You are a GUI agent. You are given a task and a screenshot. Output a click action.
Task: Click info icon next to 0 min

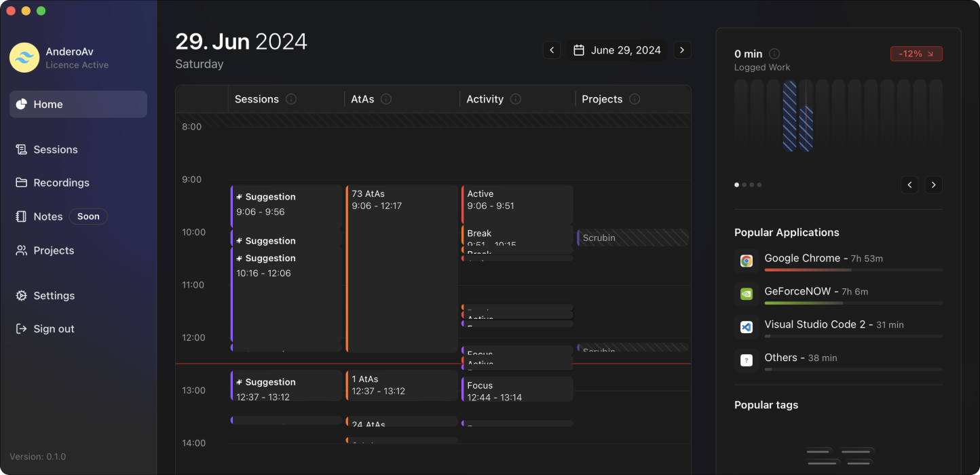coord(774,54)
